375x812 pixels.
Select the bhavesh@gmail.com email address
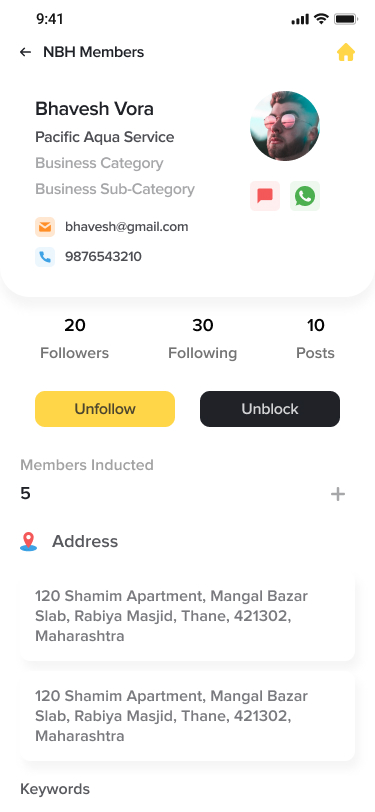click(x=127, y=227)
